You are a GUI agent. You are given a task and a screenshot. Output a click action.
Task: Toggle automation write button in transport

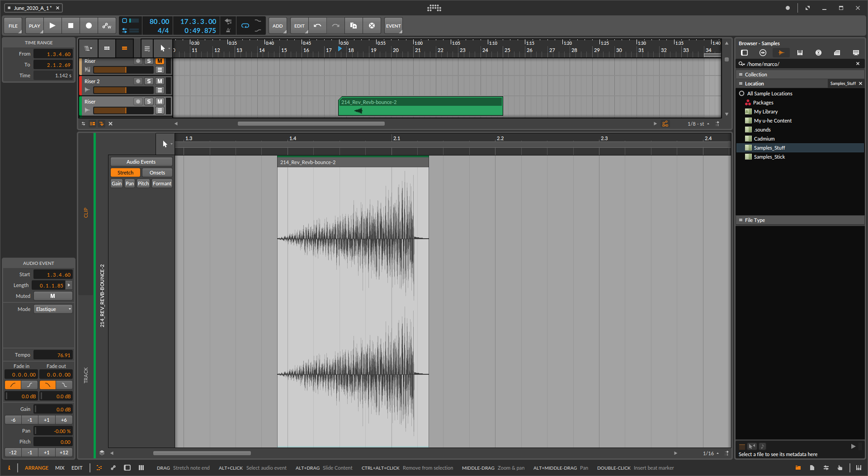point(107,26)
